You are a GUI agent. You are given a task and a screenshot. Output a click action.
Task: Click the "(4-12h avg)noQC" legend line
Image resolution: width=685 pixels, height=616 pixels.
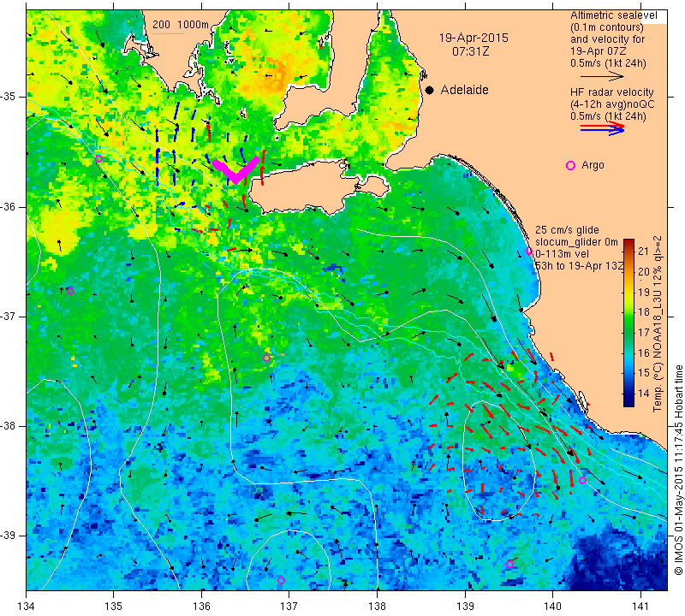[x=612, y=104]
